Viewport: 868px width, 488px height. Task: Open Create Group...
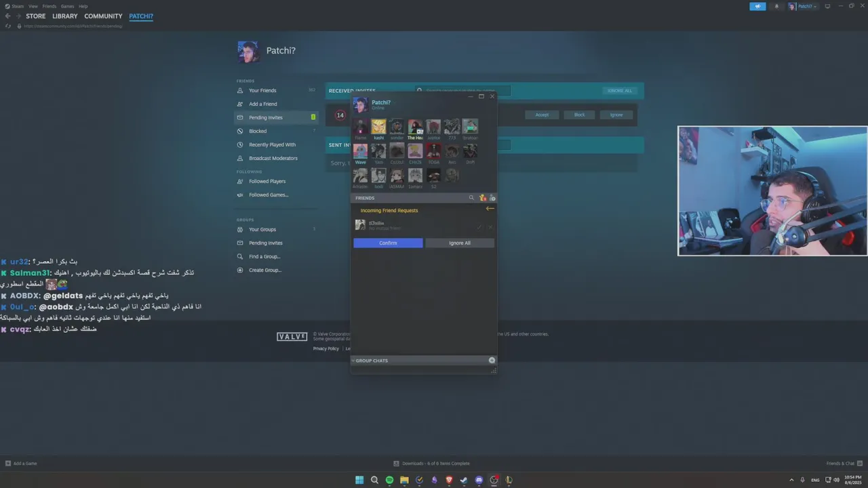[264, 270]
